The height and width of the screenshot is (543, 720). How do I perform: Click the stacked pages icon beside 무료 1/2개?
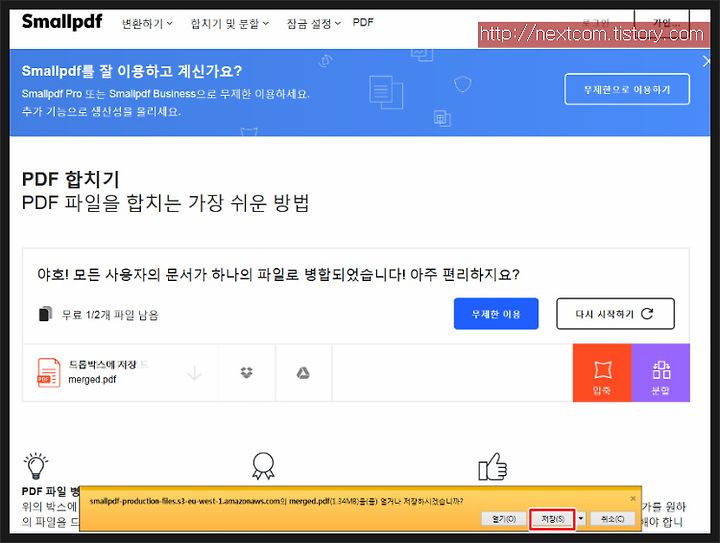tap(45, 314)
